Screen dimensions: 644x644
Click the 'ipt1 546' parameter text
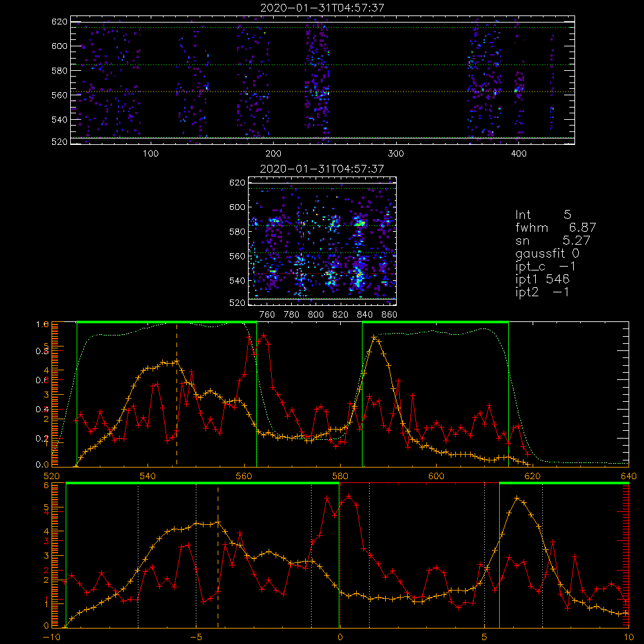(x=542, y=279)
